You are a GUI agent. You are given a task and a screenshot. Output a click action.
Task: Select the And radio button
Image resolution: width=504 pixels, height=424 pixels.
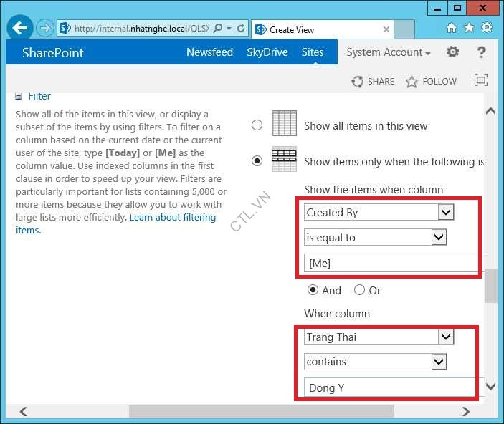(x=313, y=290)
